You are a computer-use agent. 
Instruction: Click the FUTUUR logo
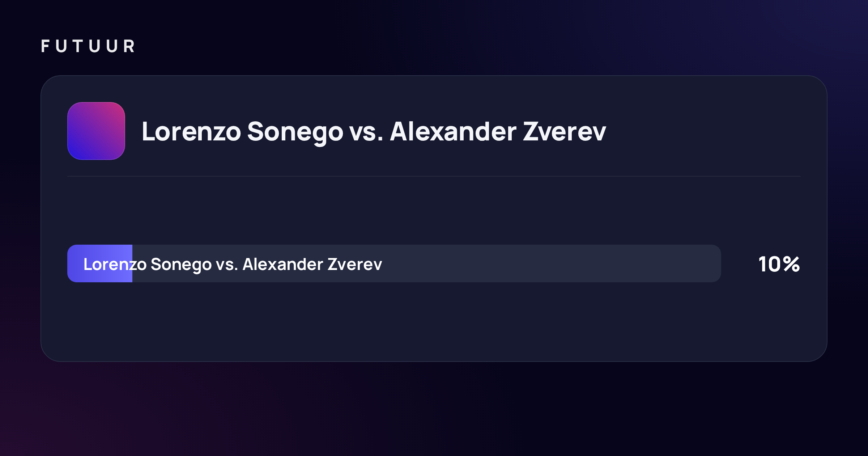coord(88,46)
